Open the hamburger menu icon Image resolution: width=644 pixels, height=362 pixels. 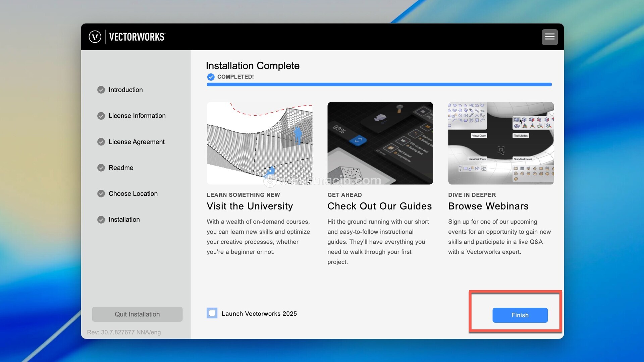point(549,37)
